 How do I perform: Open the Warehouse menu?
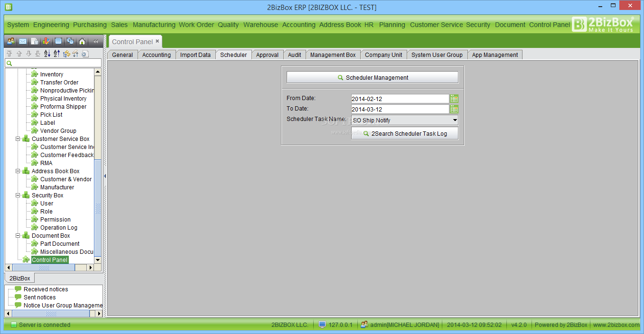click(x=261, y=25)
